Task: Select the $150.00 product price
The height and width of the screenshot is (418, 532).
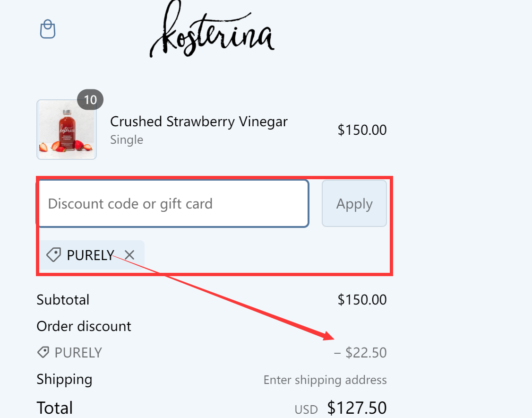Action: pos(362,130)
